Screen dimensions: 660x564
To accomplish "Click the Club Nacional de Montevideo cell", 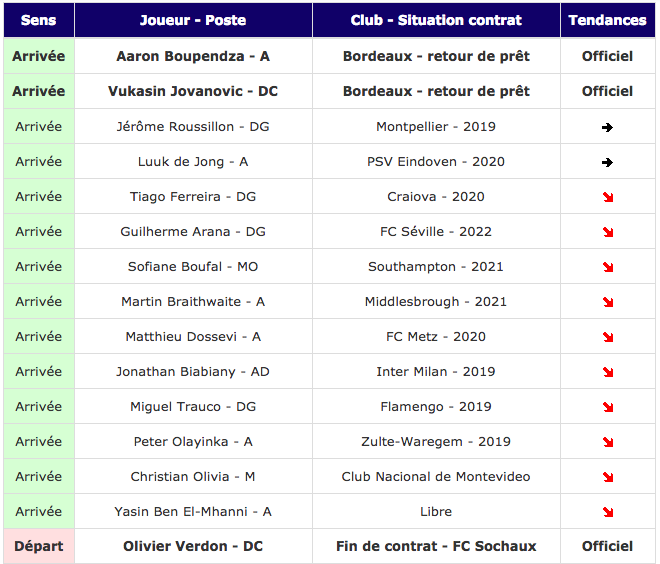I will point(436,476).
